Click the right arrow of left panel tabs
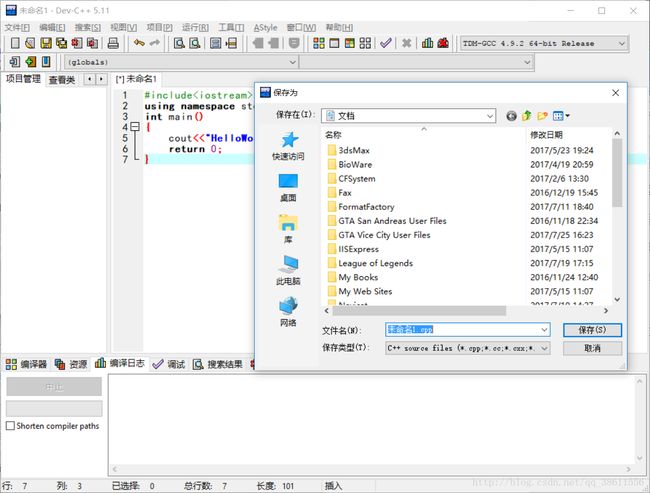The width and height of the screenshot is (650, 493). coord(102,79)
